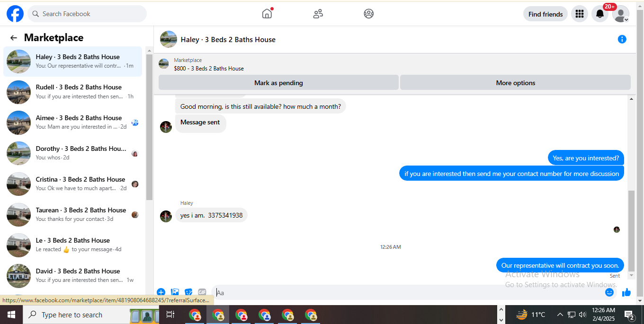Click the 'Our representative will contract you soon.' message

click(560, 265)
